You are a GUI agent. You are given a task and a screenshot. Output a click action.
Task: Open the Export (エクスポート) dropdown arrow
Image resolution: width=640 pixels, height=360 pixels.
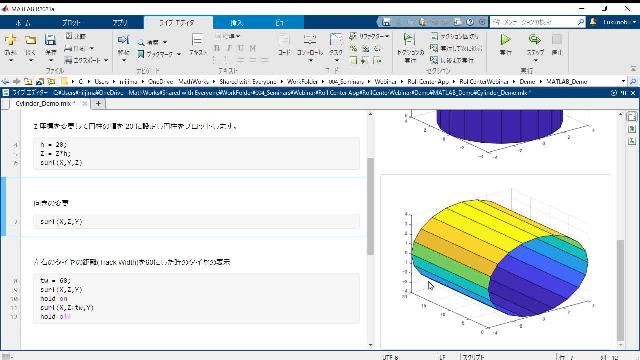[106, 60]
